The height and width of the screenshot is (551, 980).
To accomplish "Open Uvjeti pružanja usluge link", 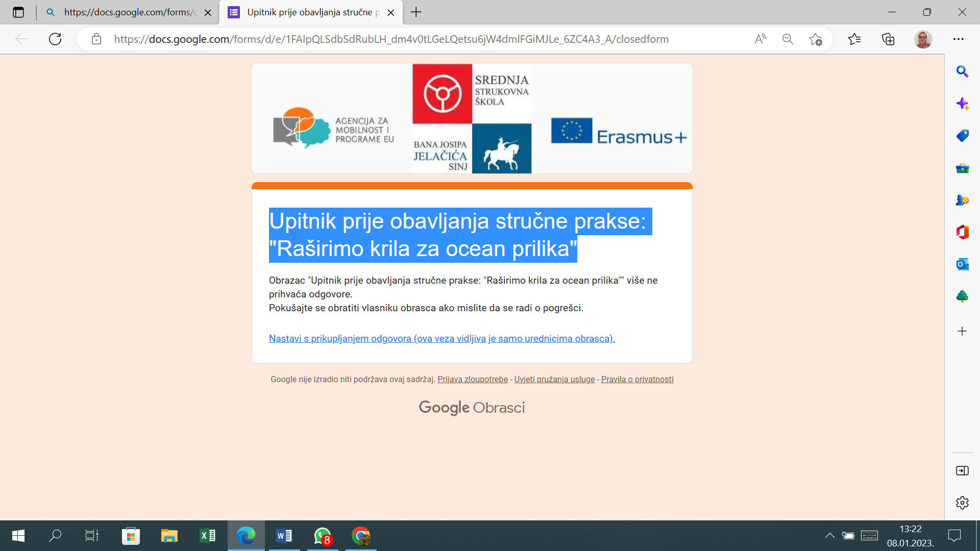I will click(554, 379).
